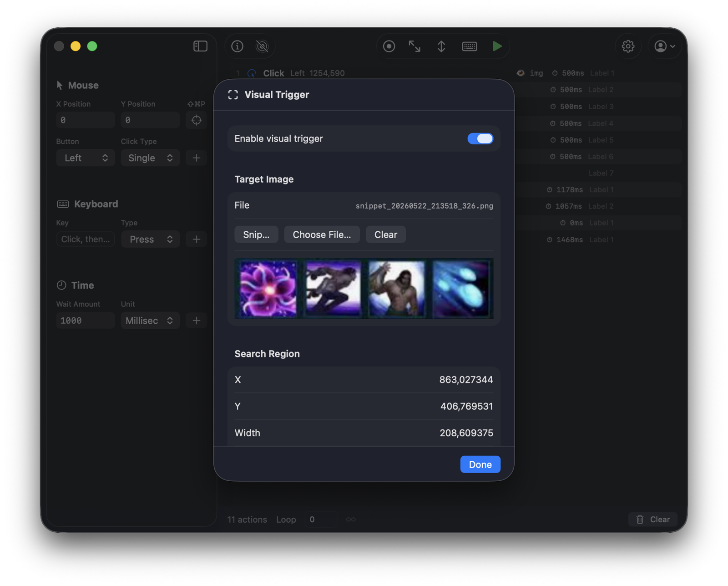This screenshot has height=586, width=728.
Task: Select the purple flower thumbnail
Action: pyautogui.click(x=268, y=289)
